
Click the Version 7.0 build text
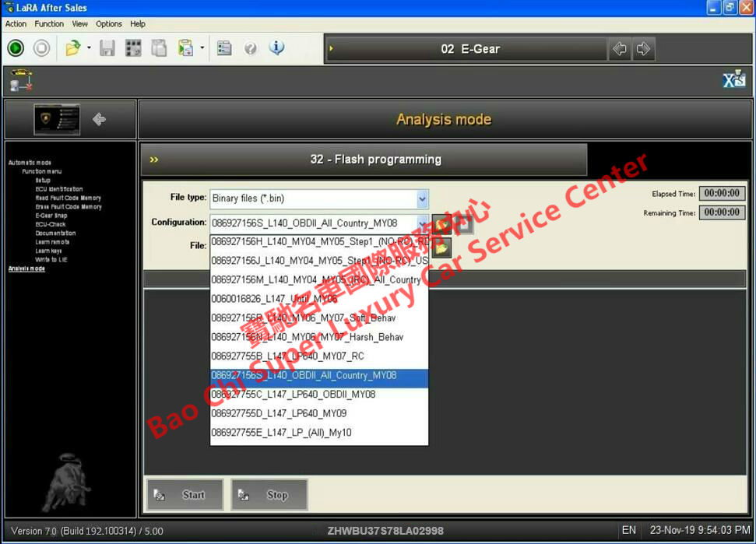[86, 531]
